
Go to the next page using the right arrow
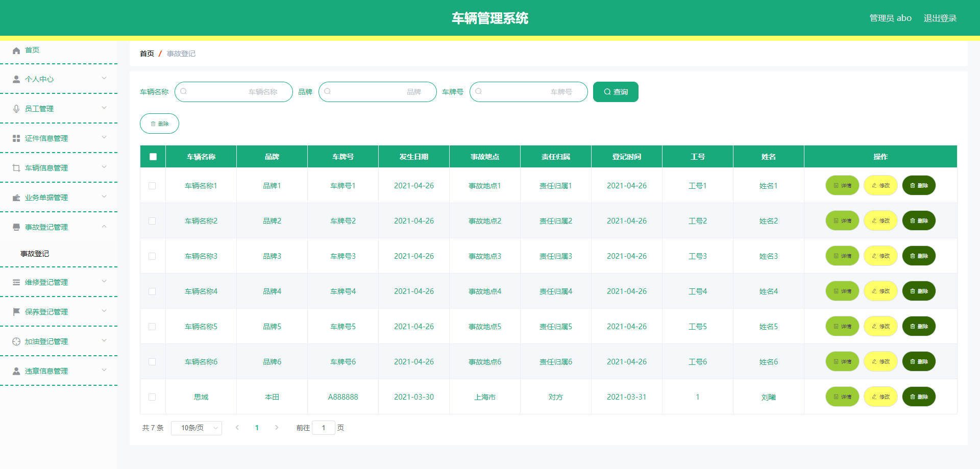pos(277,428)
